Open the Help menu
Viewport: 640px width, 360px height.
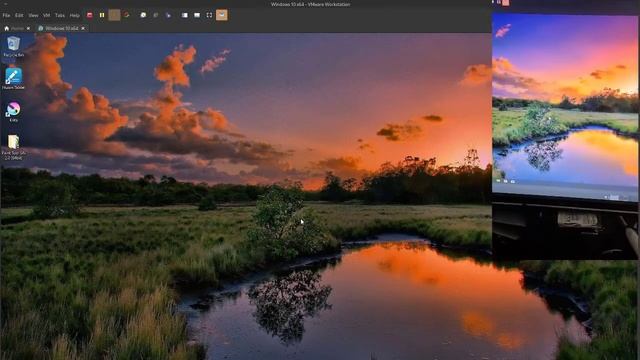(x=74, y=16)
